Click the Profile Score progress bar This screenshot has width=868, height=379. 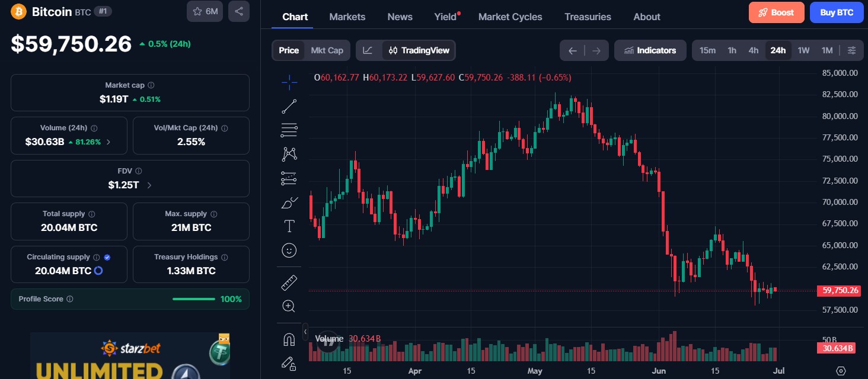tap(194, 299)
